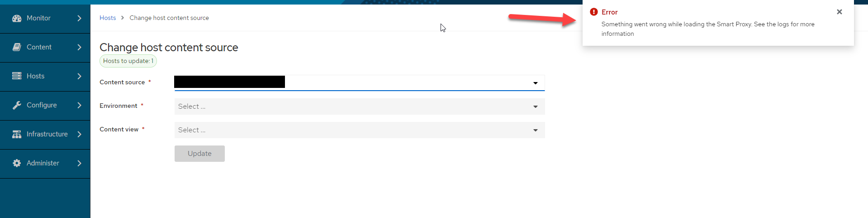Click the Hosts server stack icon

[x=17, y=76]
